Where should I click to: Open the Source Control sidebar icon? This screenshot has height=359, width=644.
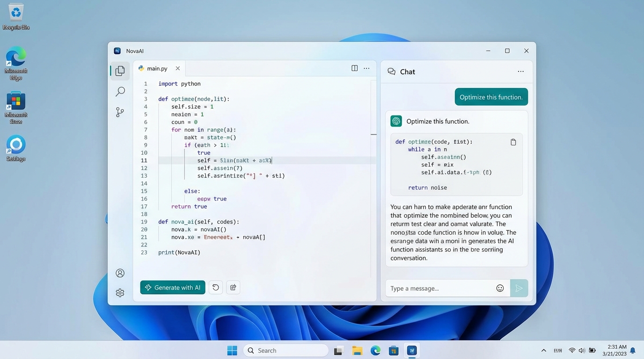[x=120, y=112]
